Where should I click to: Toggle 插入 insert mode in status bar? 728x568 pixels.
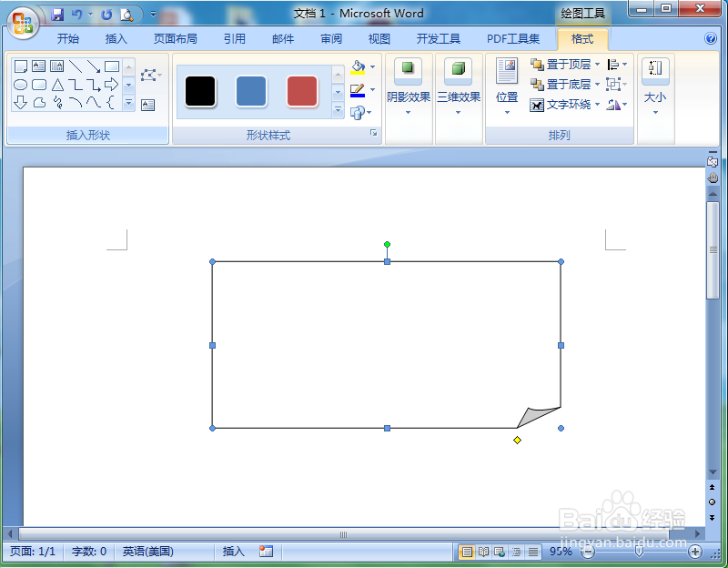233,552
